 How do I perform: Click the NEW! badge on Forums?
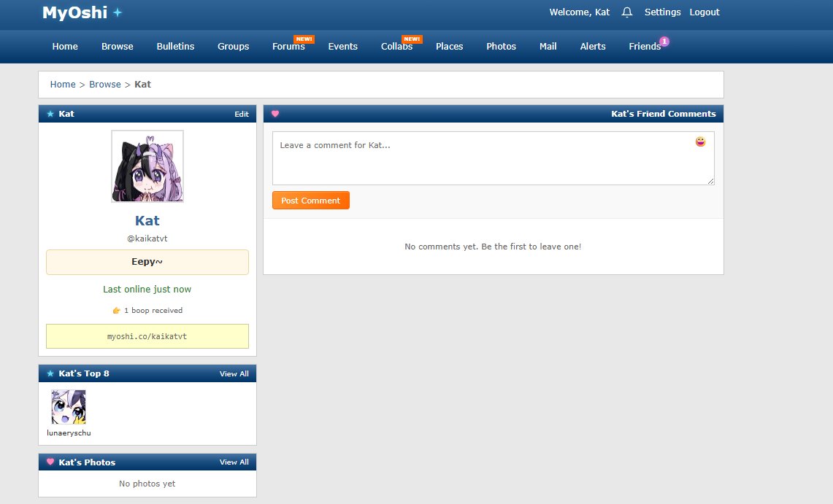click(x=304, y=39)
